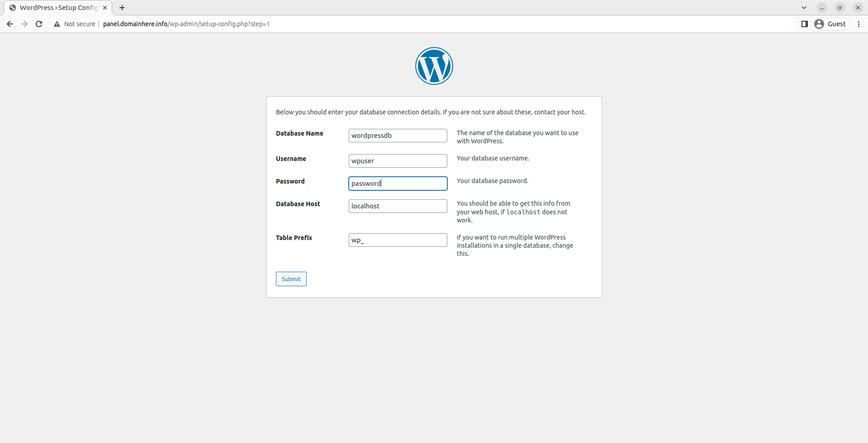Open a new tab with plus button
This screenshot has height=443, width=868.
(x=122, y=8)
